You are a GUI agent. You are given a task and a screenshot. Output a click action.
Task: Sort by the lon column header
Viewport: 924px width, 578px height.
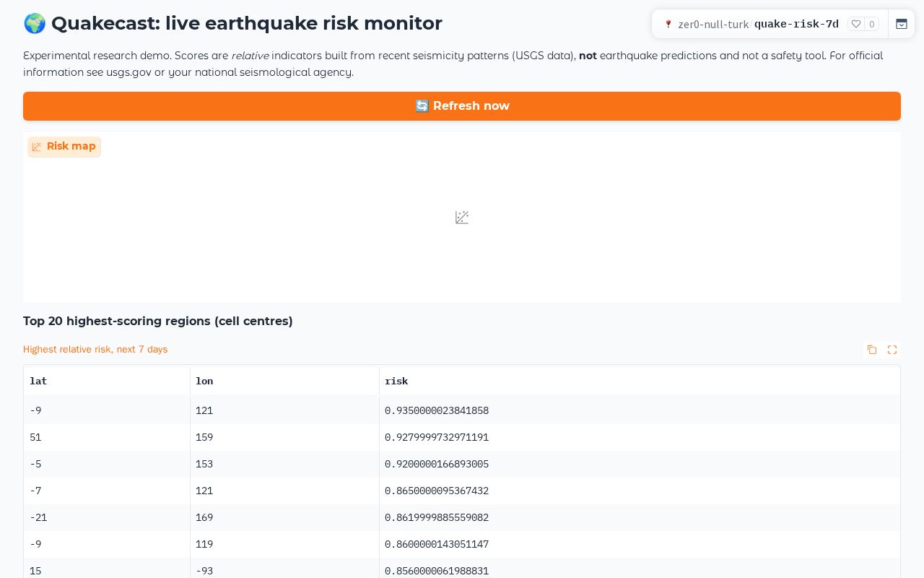284,381
